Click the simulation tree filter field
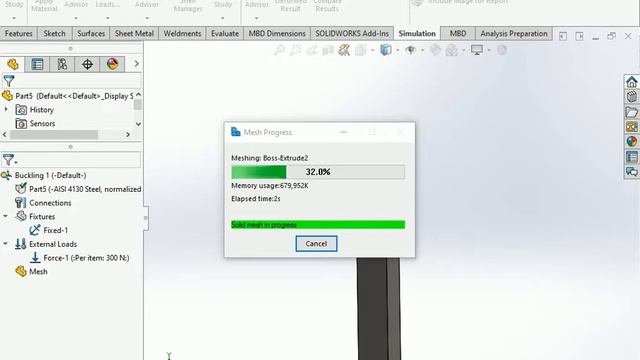This screenshot has width=640, height=360. click(x=79, y=160)
